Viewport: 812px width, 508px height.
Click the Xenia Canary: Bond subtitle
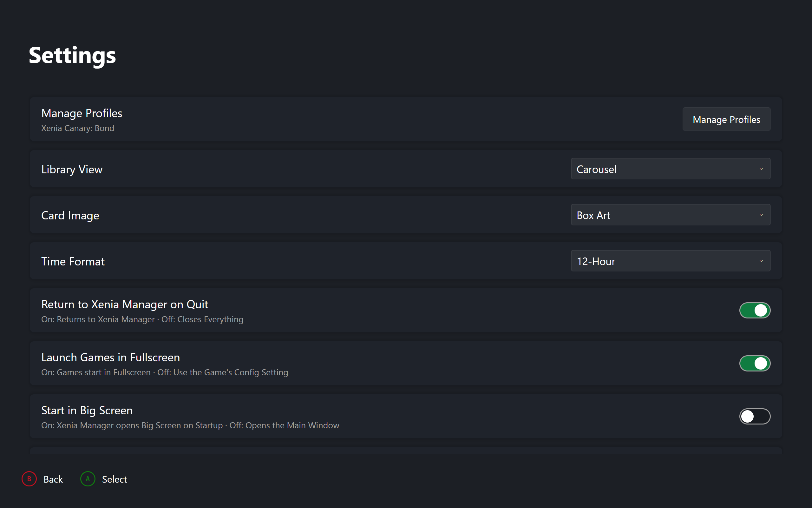(77, 128)
